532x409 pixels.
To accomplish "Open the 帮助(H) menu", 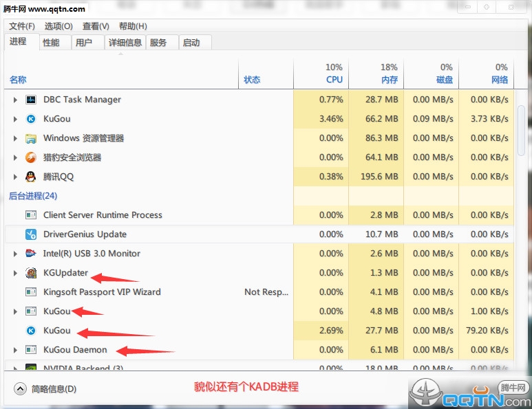I will click(133, 26).
